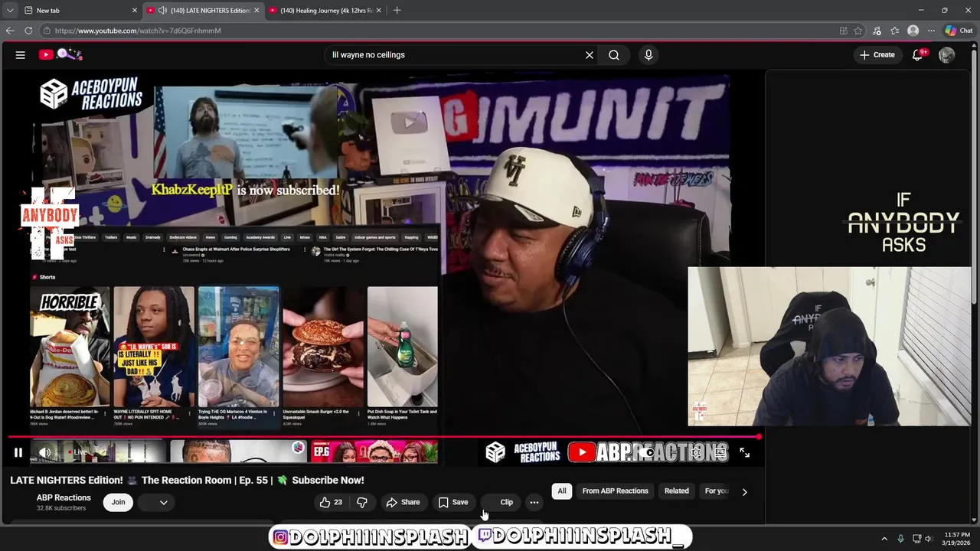This screenshot has height=551, width=980.
Task: Open the apps icon in address bar
Action: (x=843, y=31)
